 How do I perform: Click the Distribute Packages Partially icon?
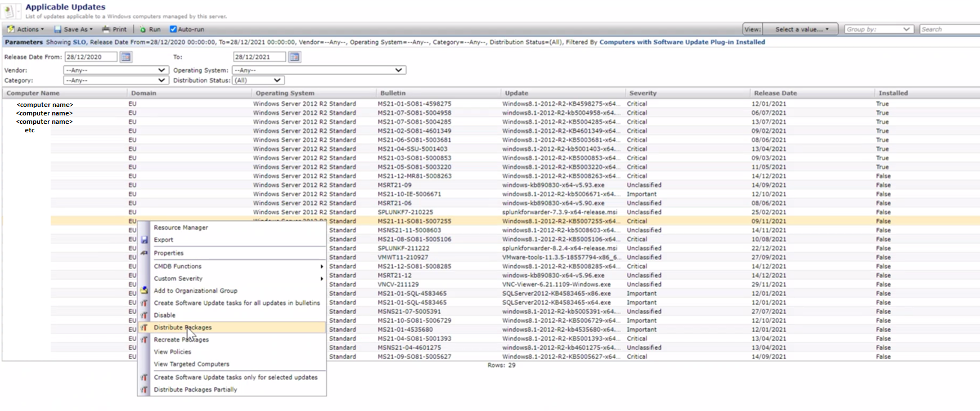[145, 390]
